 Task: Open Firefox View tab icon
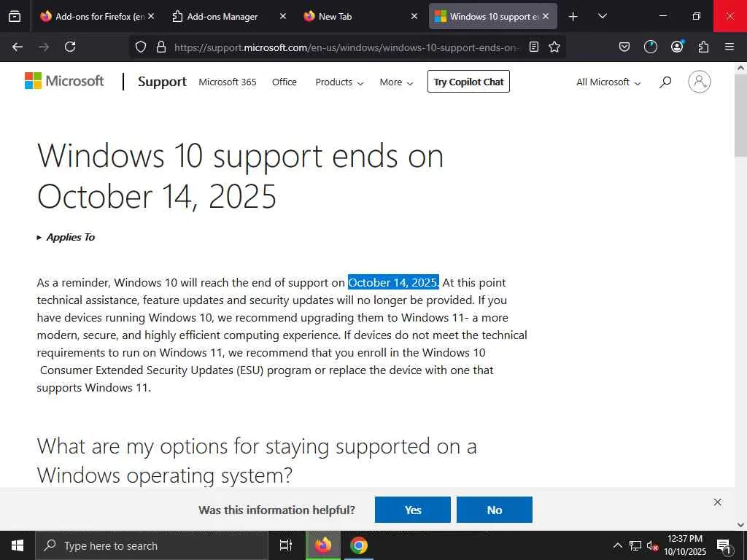[15, 16]
